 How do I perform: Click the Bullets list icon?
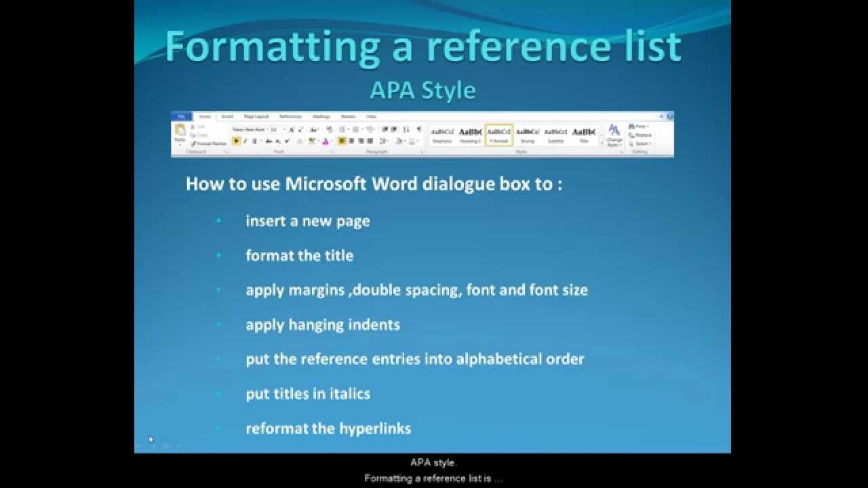coord(342,129)
